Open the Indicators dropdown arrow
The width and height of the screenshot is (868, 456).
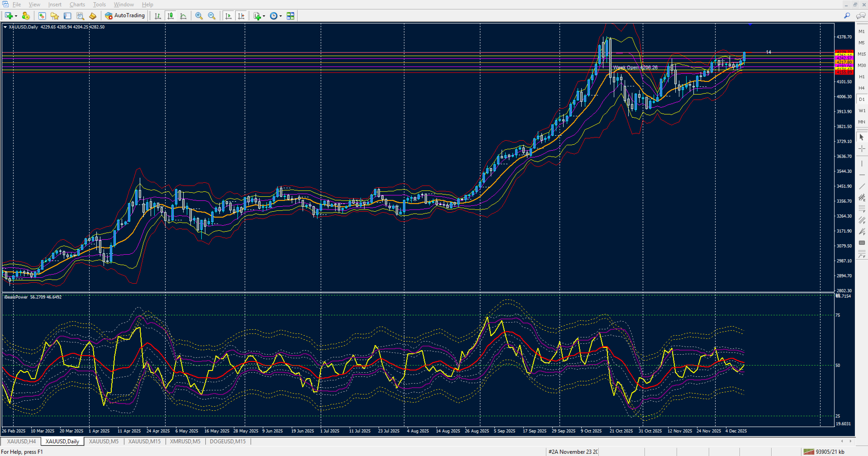pyautogui.click(x=264, y=16)
